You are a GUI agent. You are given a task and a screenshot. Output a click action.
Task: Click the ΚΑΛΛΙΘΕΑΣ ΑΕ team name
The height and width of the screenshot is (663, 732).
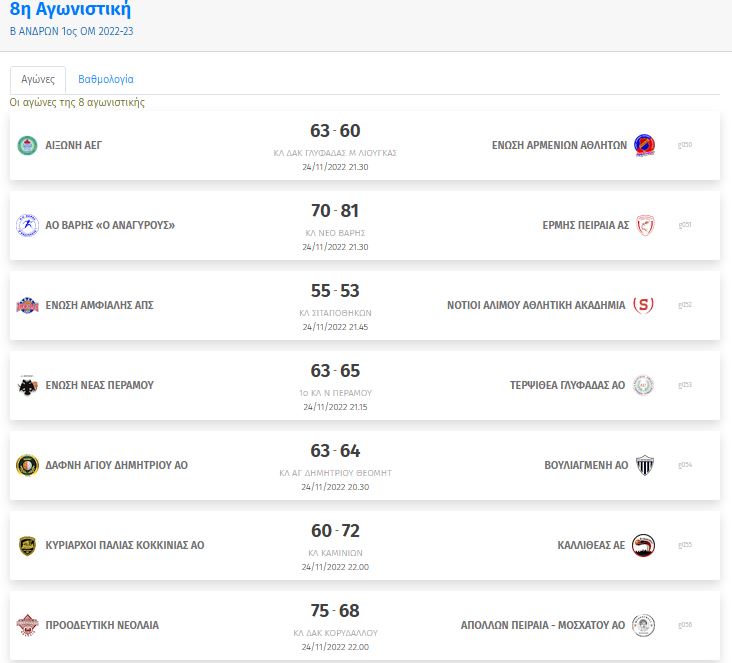(x=590, y=545)
